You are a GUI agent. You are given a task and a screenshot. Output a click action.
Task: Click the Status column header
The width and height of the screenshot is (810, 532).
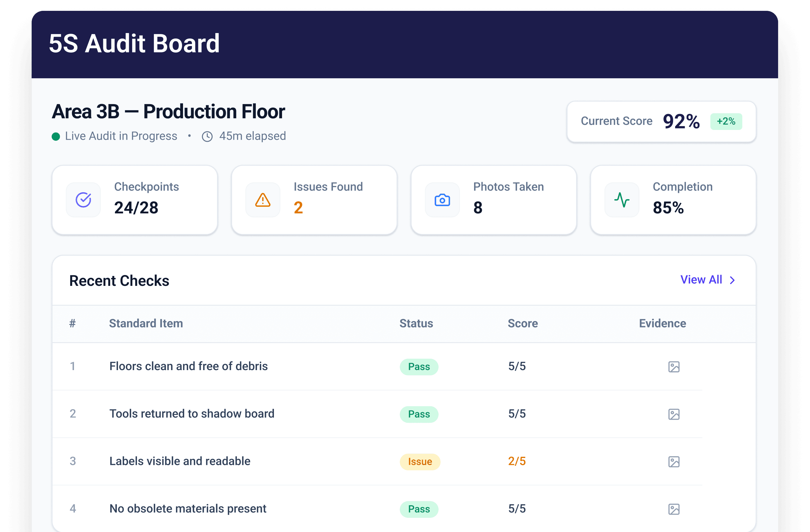pyautogui.click(x=416, y=323)
